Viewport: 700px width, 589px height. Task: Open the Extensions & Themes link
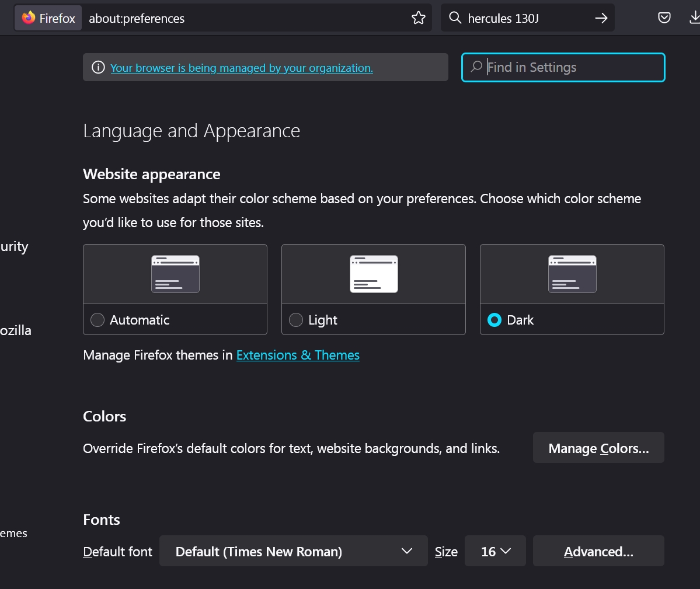(x=298, y=355)
